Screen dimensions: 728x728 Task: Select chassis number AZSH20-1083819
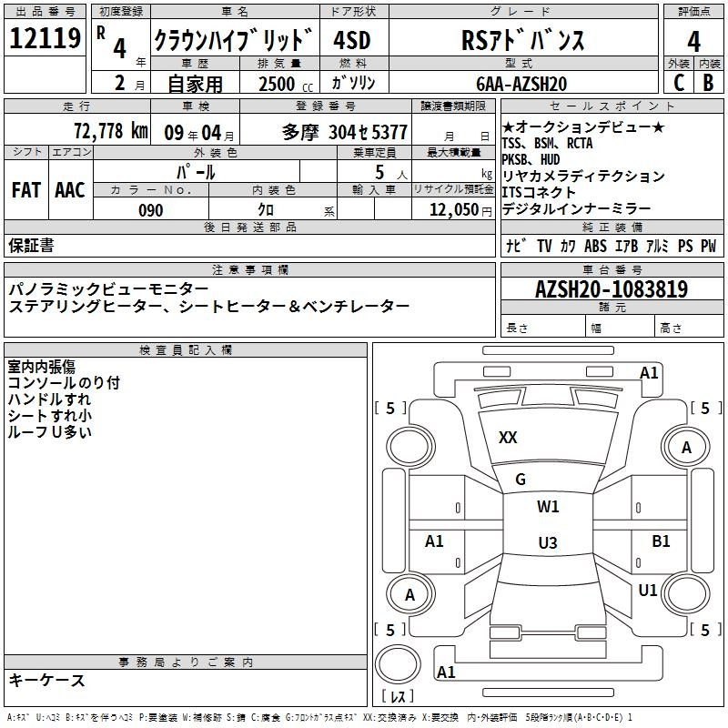pos(612,289)
